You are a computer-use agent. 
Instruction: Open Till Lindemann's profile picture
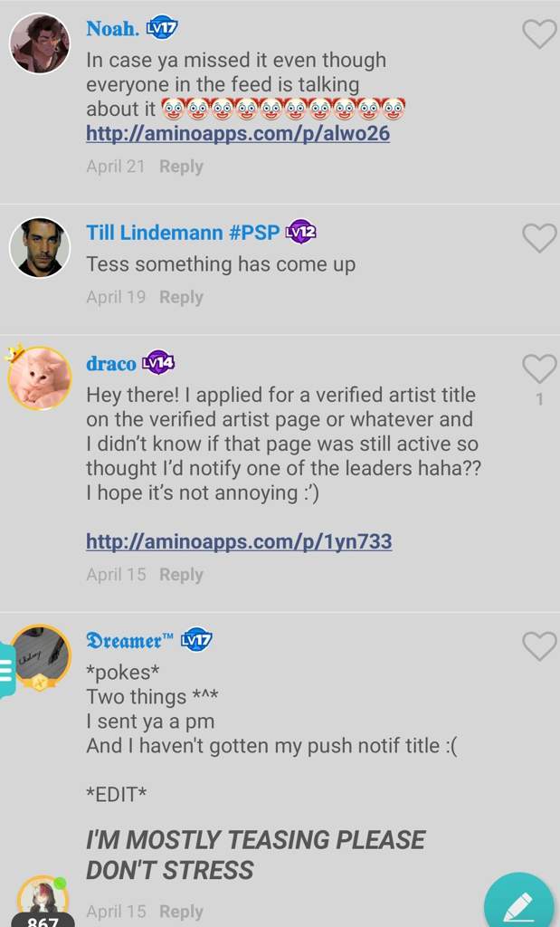pos(40,248)
